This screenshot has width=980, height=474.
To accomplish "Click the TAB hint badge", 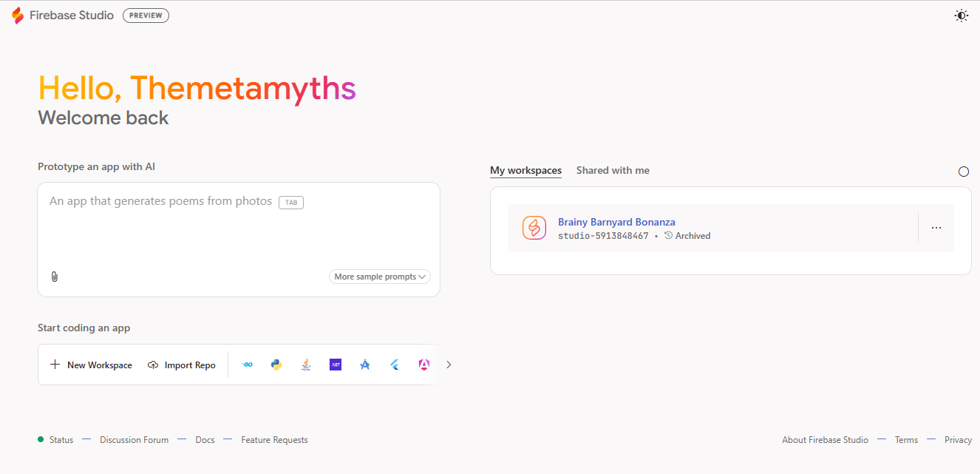I will coord(291,202).
